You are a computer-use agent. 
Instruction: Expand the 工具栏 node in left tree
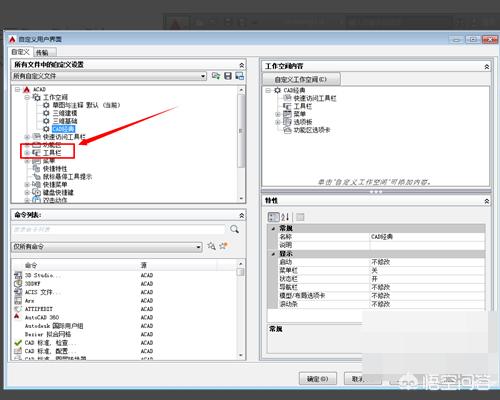point(27,153)
